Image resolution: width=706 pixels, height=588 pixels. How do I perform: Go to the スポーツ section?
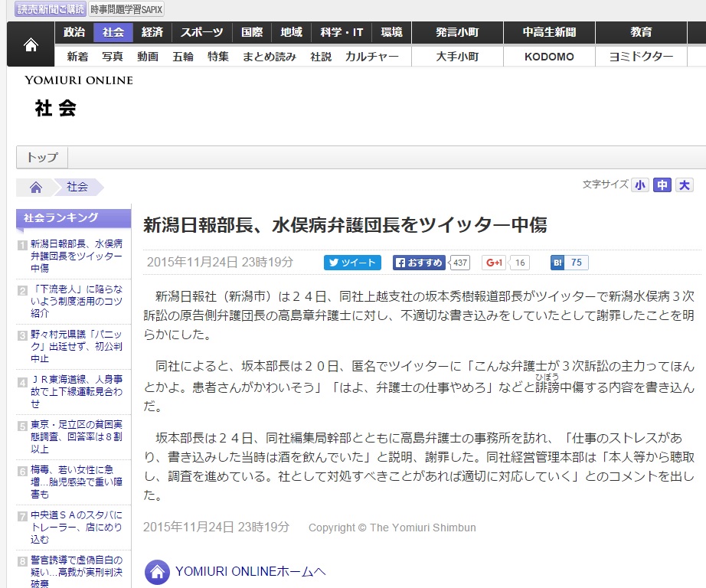[201, 32]
